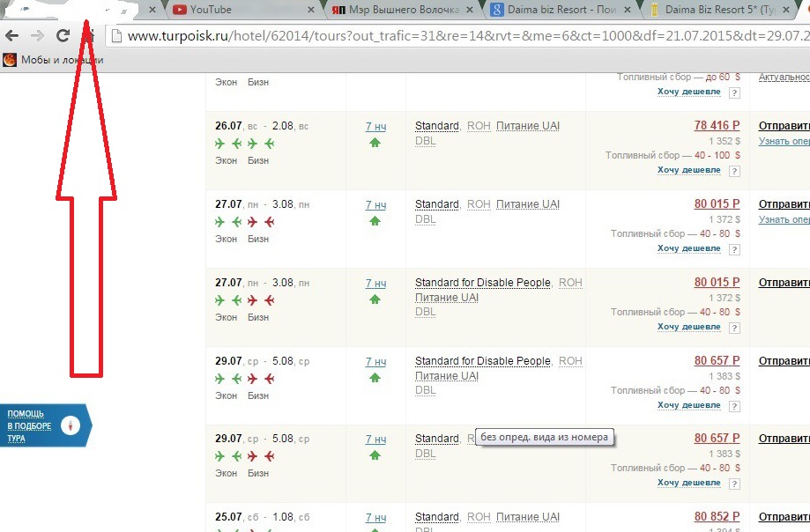This screenshot has height=532, width=810.
Task: Open the Мобы и локации bookmark
Action: pos(53,60)
